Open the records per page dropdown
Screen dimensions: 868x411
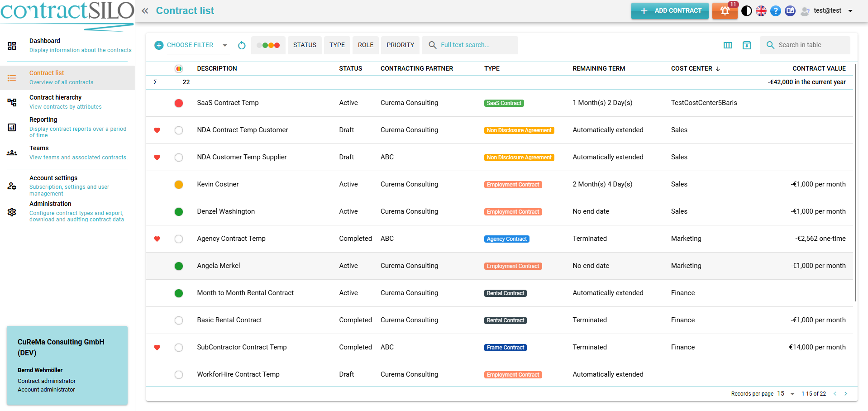pos(792,394)
